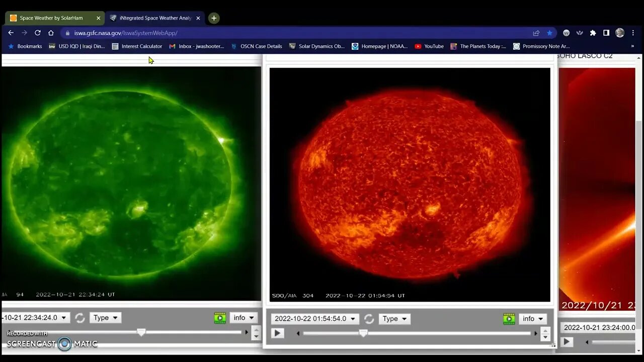The image size is (644, 362).
Task: Adjust the AIA 94 time slider handle
Action: point(141,332)
